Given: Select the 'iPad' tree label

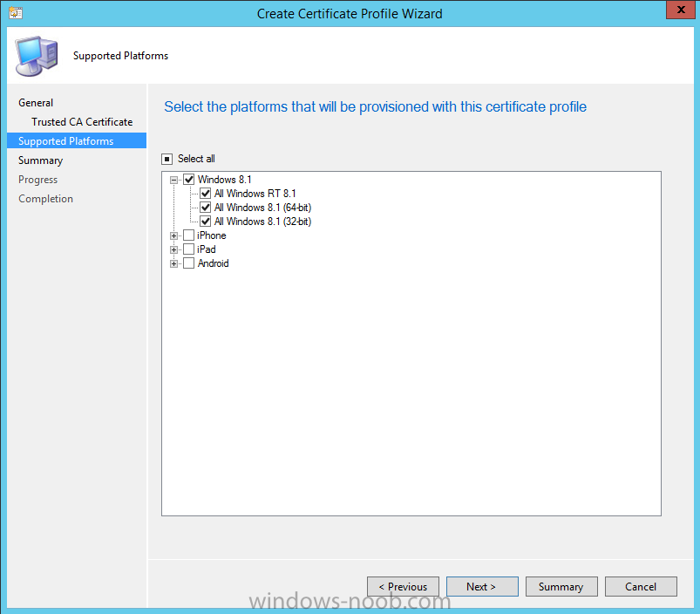Looking at the screenshot, I should tap(207, 249).
